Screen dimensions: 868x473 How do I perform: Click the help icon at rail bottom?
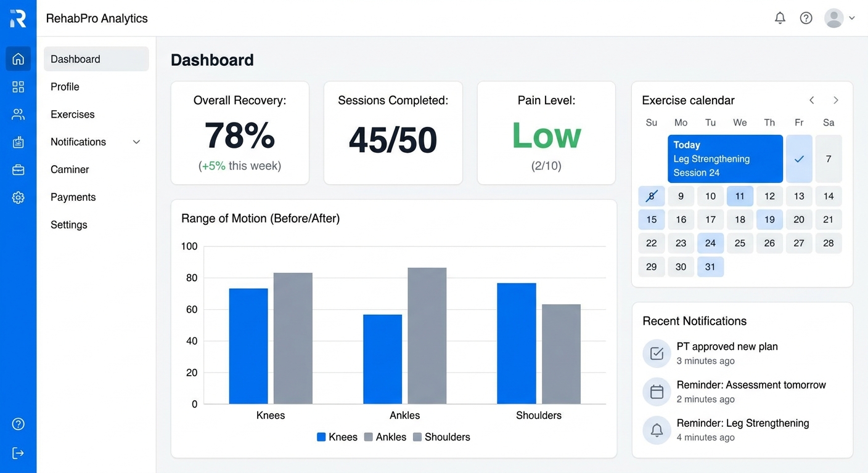(x=18, y=424)
